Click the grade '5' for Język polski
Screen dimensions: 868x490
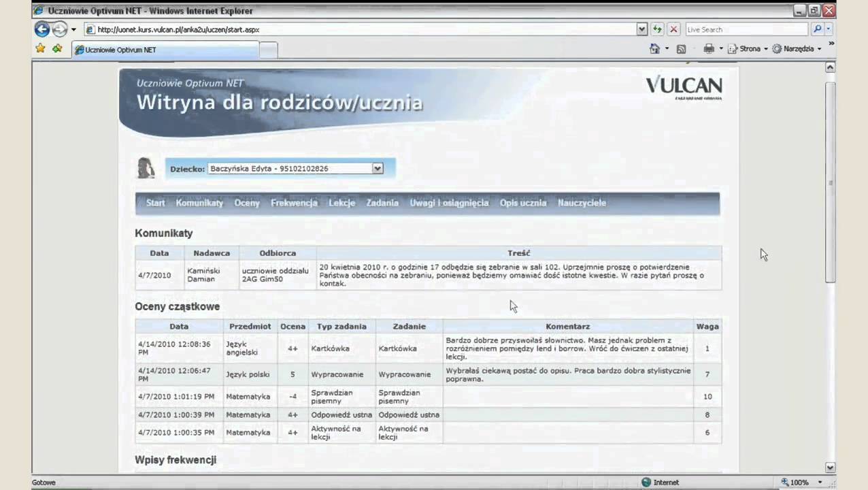click(x=293, y=374)
